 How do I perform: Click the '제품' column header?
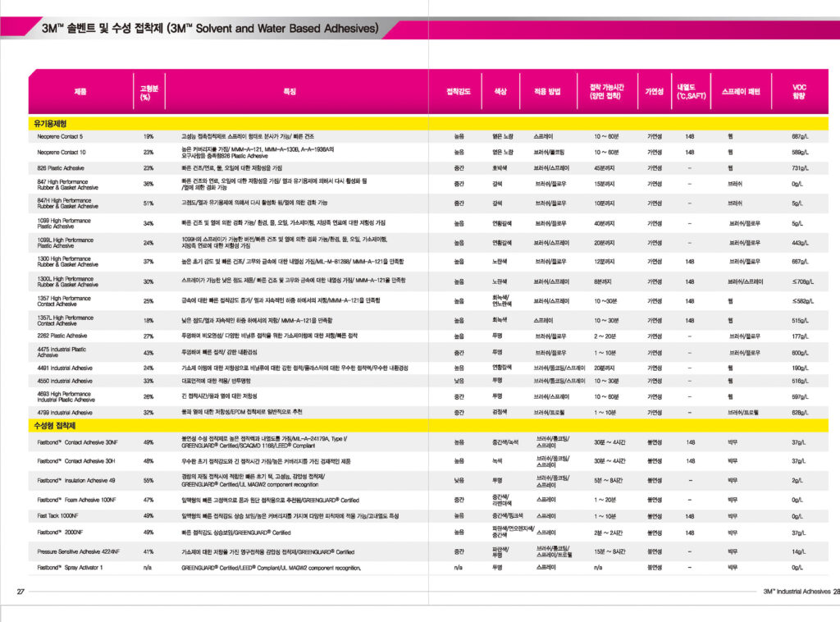click(x=80, y=92)
